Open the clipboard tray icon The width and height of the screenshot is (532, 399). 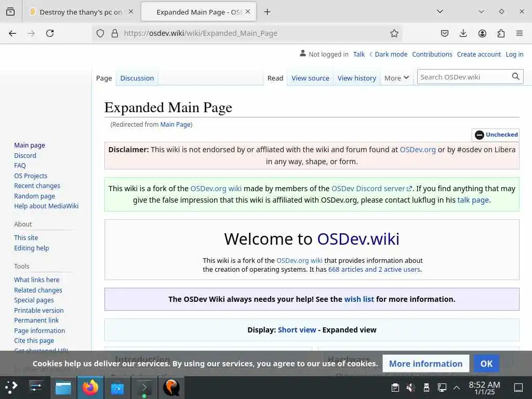[x=395, y=387]
